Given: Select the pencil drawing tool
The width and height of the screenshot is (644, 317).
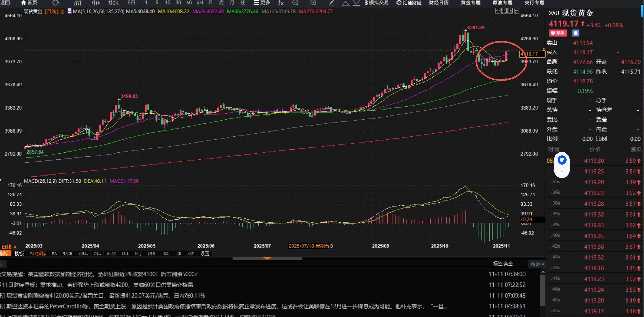Looking at the screenshot, I should pos(331,3).
